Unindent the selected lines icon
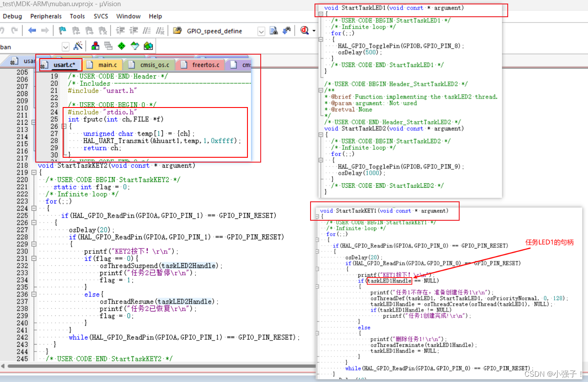The width and height of the screenshot is (588, 382). [x=134, y=31]
